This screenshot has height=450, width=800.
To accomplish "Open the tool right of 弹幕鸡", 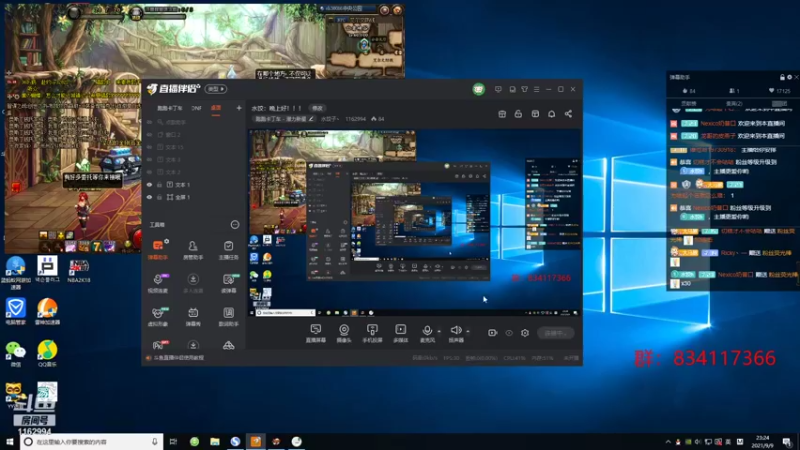I will (228, 316).
